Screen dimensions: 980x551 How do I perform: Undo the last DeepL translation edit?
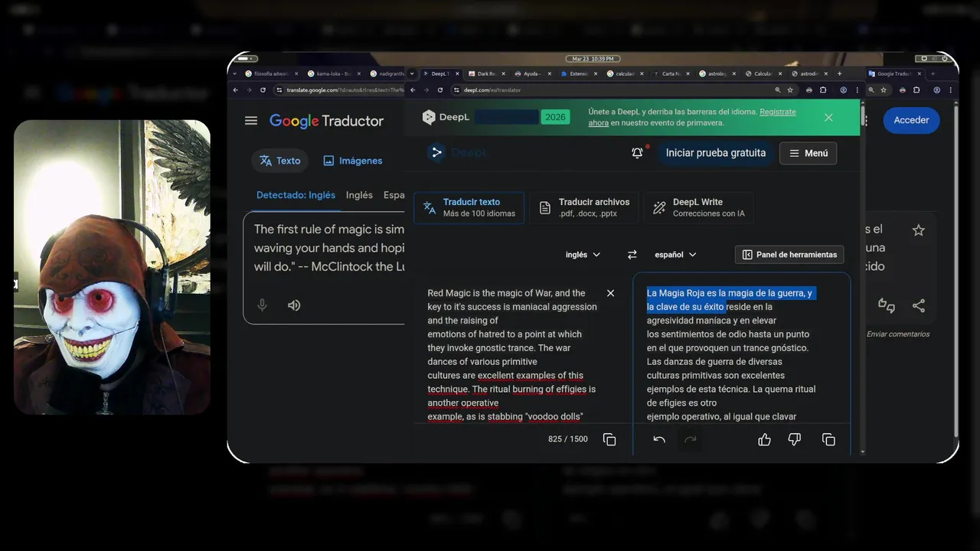click(659, 439)
